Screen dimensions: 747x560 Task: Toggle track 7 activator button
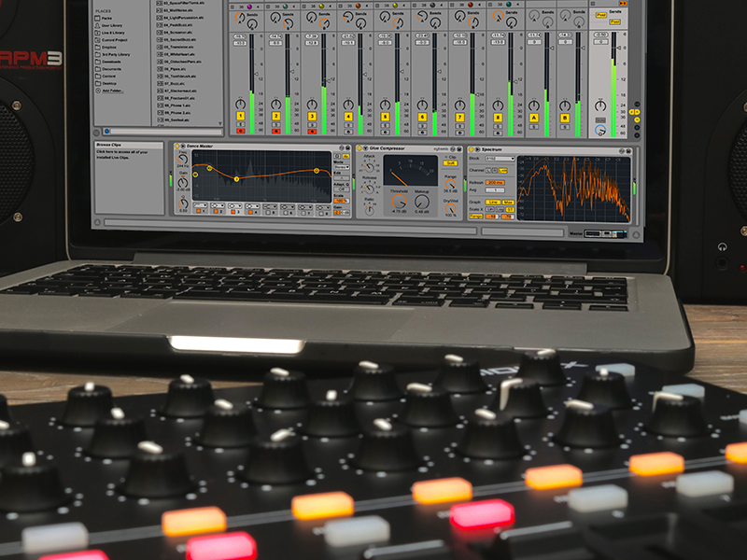459,118
